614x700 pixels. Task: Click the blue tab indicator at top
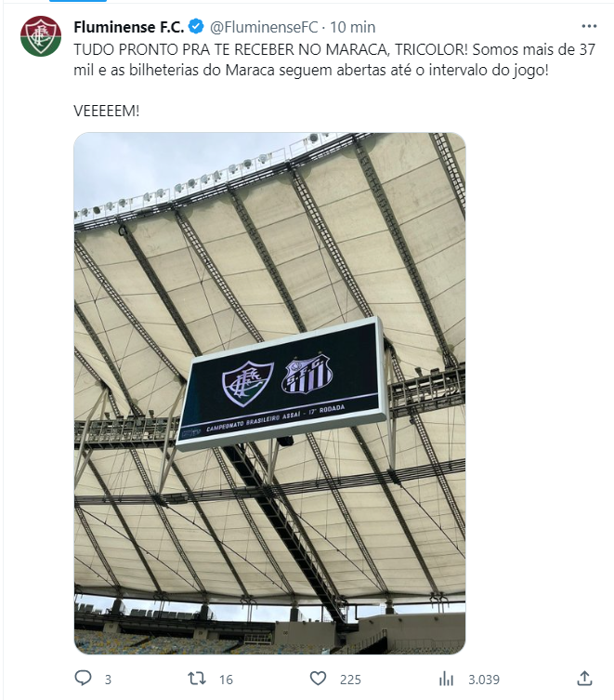click(78, 1)
